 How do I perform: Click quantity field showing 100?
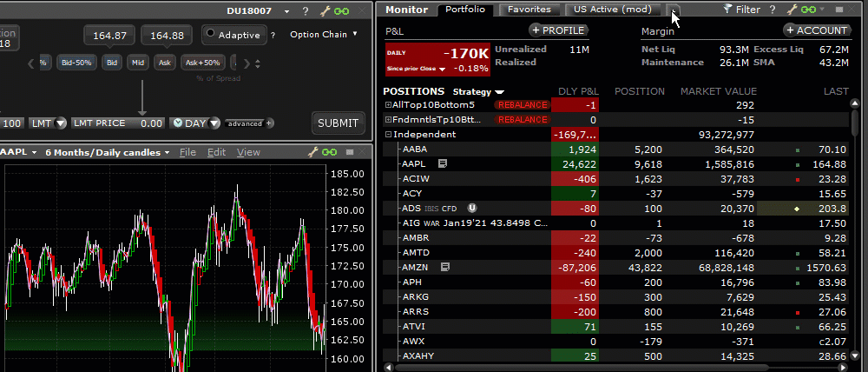click(x=11, y=123)
